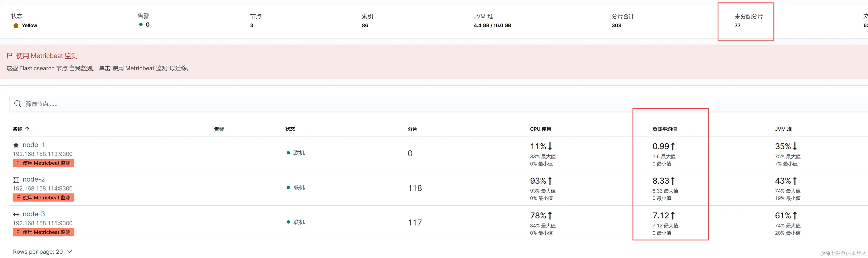868x258 pixels.
Task: Click node-2's 使用 Metricbeat 监测 badge button
Action: point(43,198)
